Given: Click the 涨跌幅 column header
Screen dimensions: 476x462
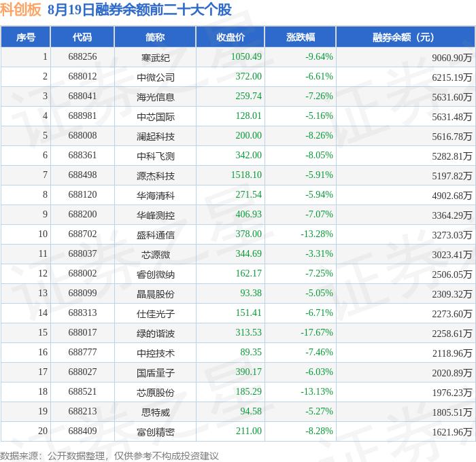Looking at the screenshot, I should (x=301, y=37).
